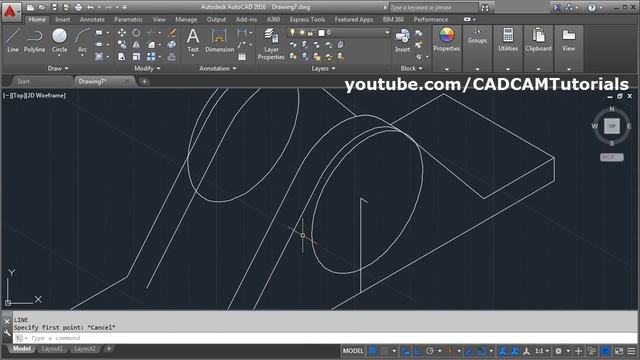
Task: Click the Insert block icon
Action: (402, 41)
